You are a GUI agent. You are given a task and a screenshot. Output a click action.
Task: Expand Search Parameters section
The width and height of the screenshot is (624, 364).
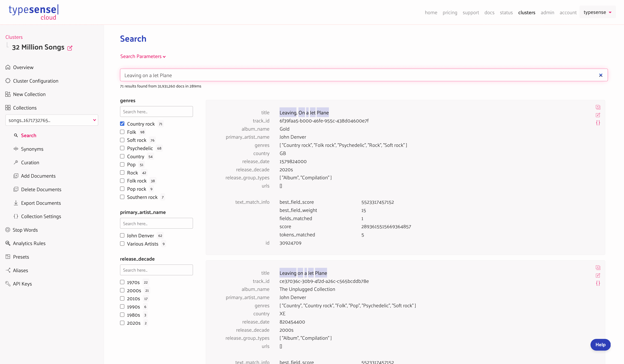pyautogui.click(x=143, y=56)
